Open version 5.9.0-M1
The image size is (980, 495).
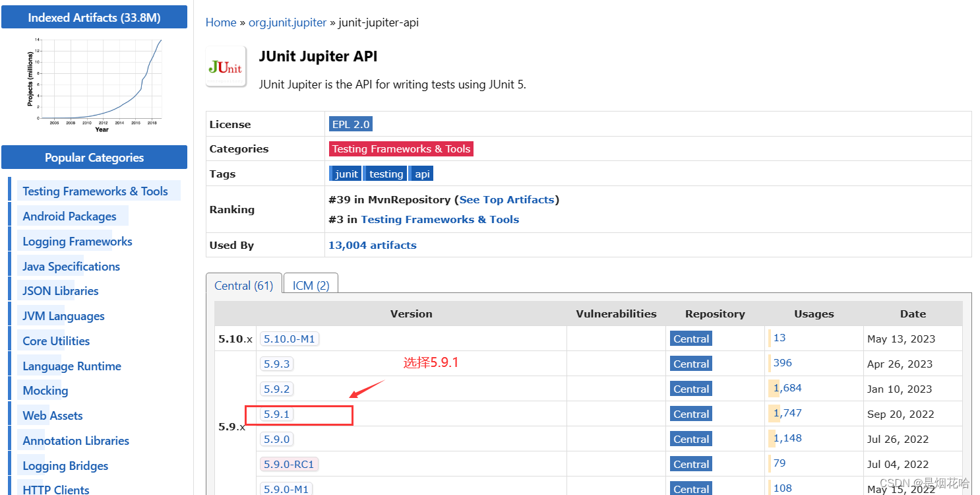point(286,489)
